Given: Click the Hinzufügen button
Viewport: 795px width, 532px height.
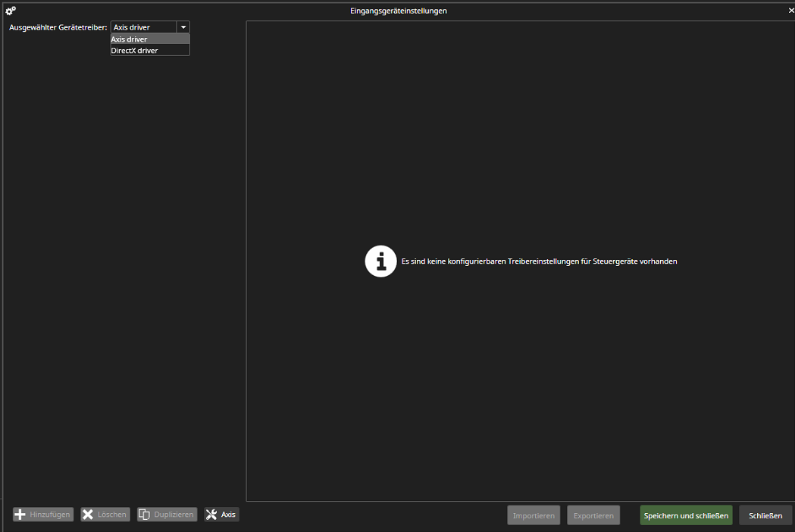Looking at the screenshot, I should click(x=44, y=515).
